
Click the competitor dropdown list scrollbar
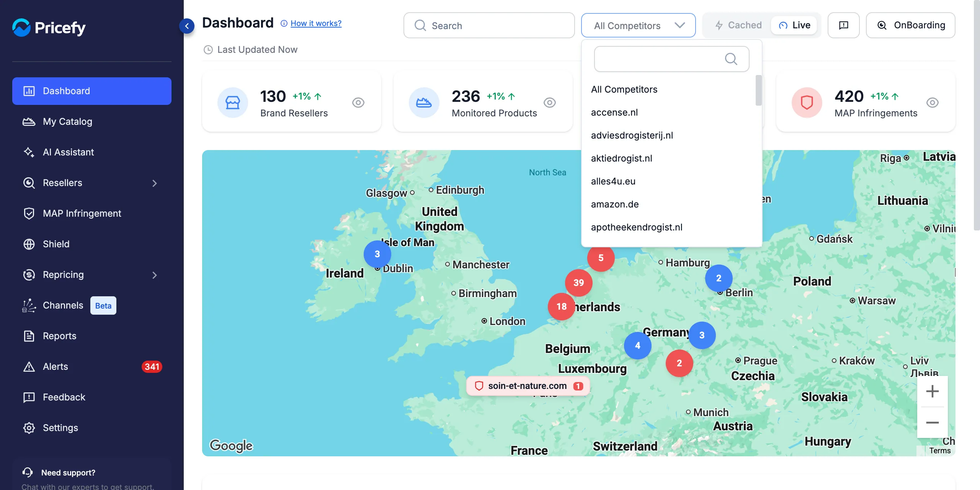pos(758,90)
